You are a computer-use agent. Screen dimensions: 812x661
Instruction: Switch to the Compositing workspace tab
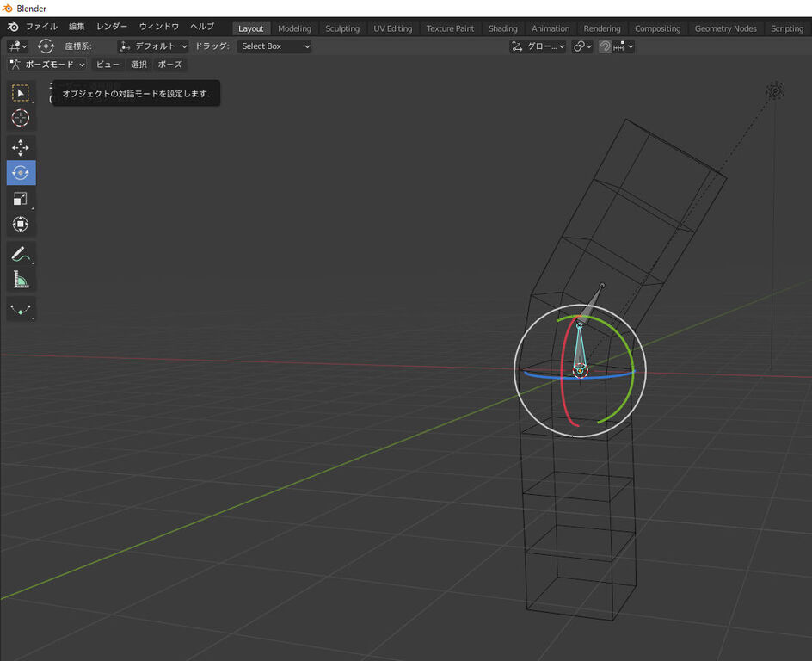pyautogui.click(x=658, y=28)
